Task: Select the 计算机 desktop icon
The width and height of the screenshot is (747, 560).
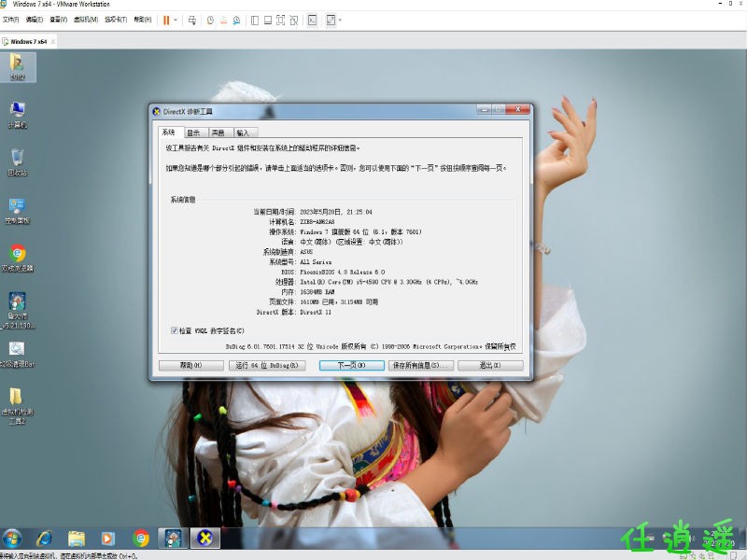Action: point(18,115)
